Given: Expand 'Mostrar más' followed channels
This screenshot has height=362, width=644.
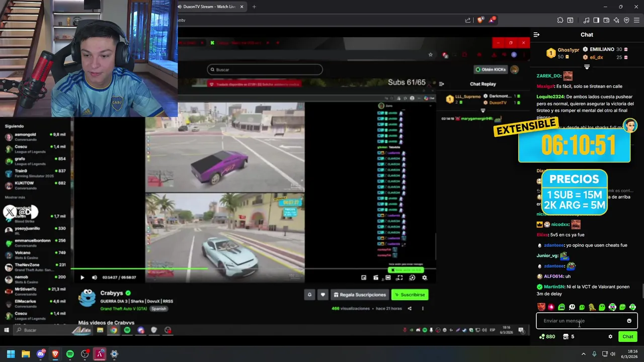Looking at the screenshot, I should [15, 198].
